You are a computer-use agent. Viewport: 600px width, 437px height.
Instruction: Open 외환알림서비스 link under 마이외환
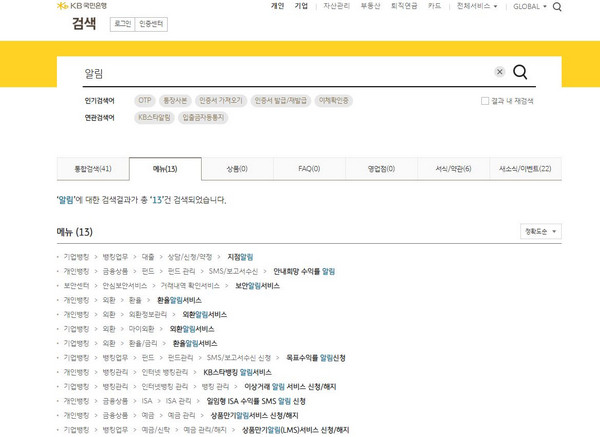pos(192,329)
